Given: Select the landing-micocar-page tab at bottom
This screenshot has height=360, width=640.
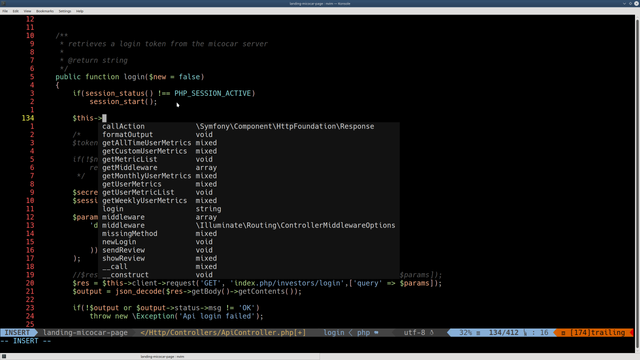Looking at the screenshot, I should [162, 356].
